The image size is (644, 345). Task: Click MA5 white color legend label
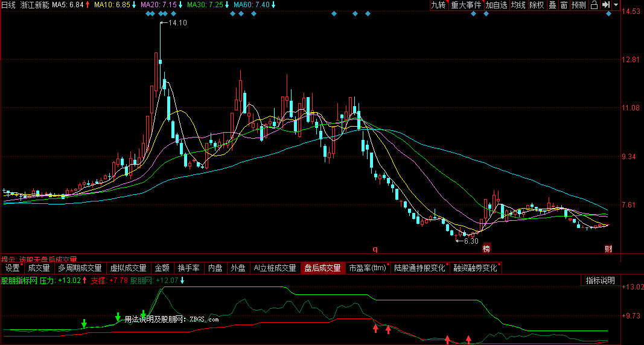[68, 5]
